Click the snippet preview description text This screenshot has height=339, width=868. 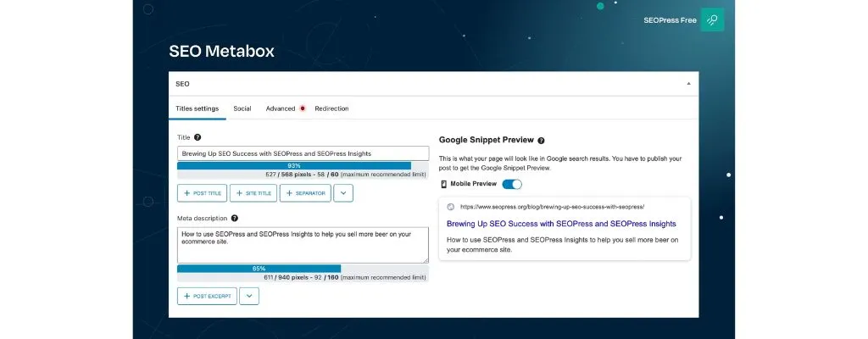coord(563,245)
